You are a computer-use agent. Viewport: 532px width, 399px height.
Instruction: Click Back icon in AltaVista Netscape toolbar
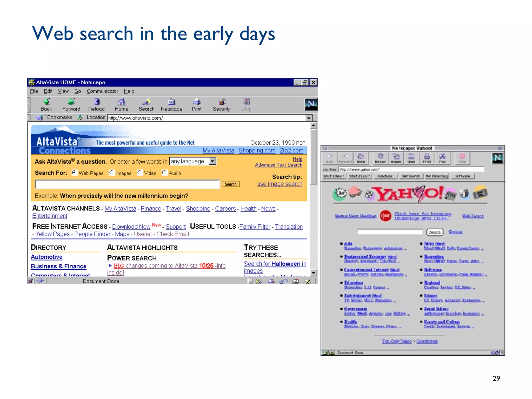[46, 105]
